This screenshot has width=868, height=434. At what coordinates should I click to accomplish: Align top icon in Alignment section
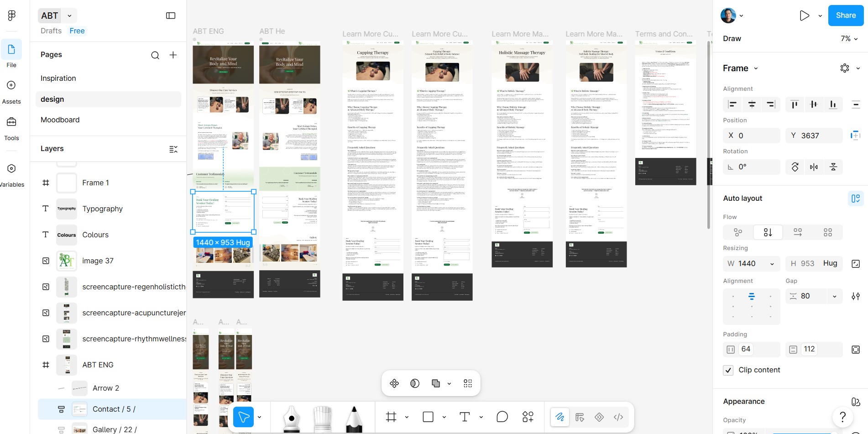(795, 105)
